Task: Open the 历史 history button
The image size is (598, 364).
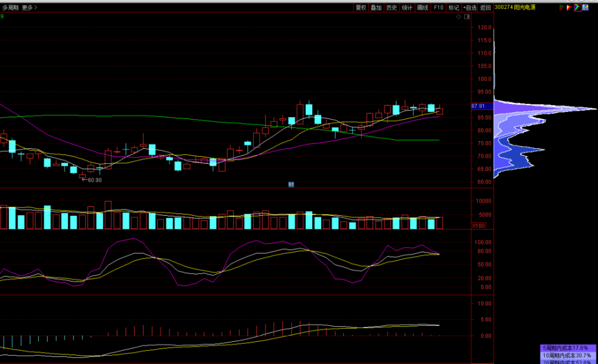Action: (392, 8)
